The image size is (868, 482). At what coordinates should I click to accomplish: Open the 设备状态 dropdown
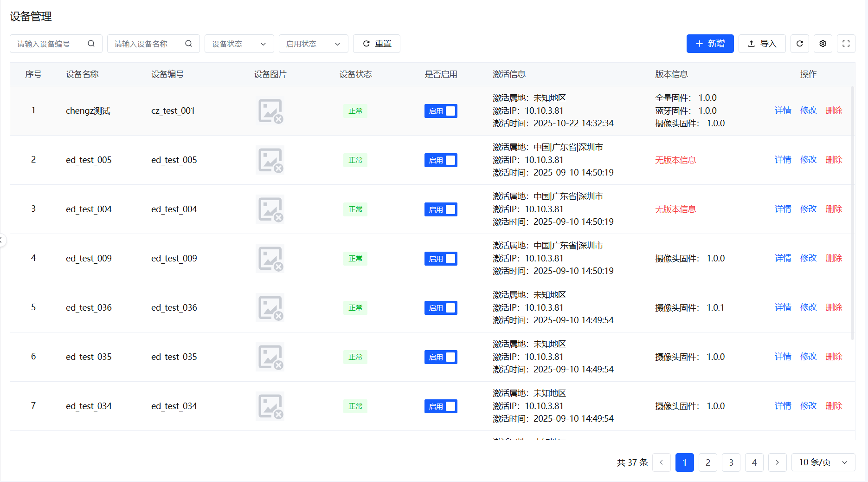(239, 43)
